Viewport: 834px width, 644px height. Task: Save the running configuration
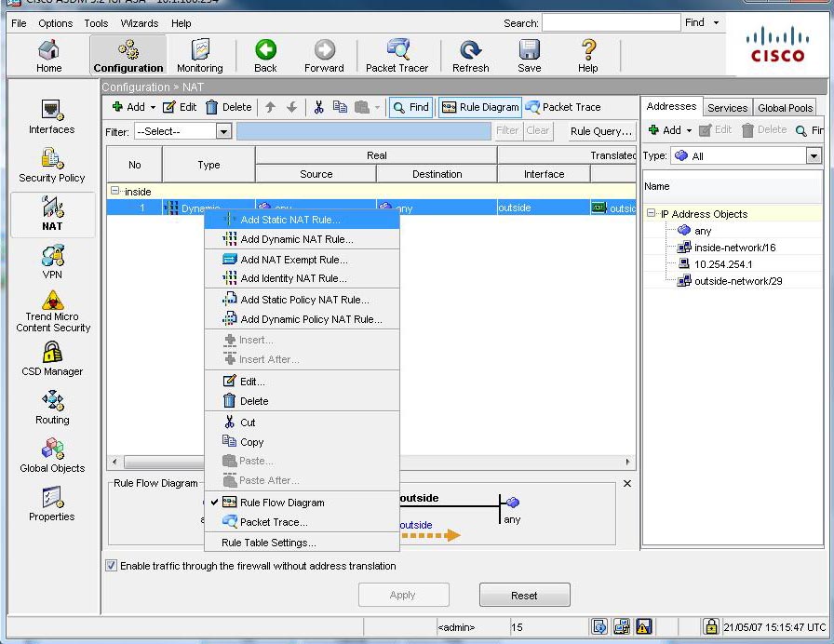coord(530,56)
